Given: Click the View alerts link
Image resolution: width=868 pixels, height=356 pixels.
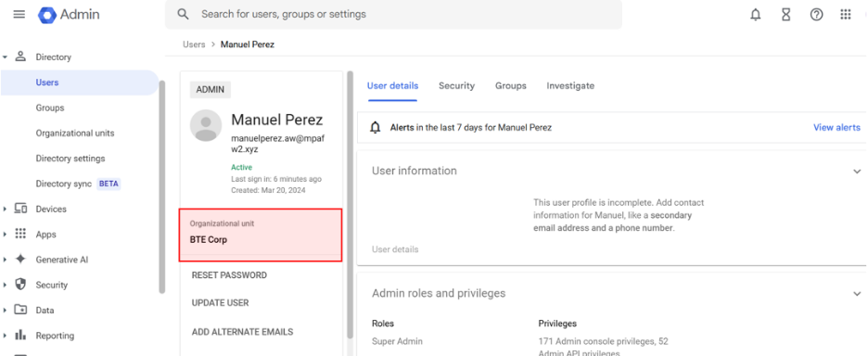Looking at the screenshot, I should 836,127.
